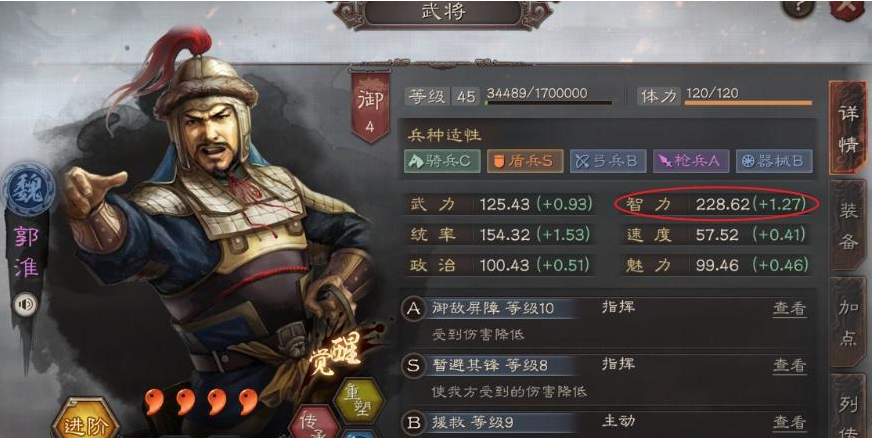
Task: Open the help question mark button
Action: (798, 8)
